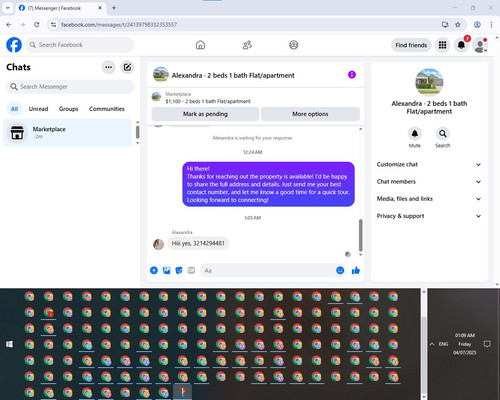Open the emoji picker smiley icon

point(340,270)
